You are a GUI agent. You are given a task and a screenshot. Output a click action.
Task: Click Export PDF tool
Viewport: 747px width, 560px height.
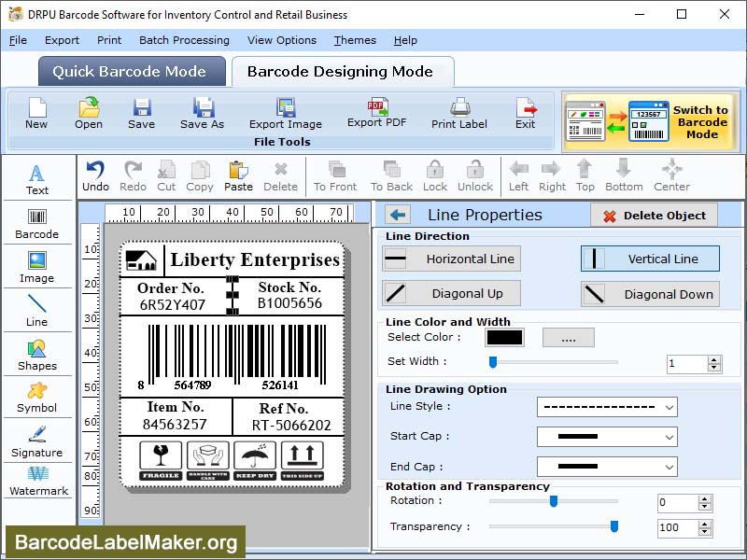click(377, 113)
